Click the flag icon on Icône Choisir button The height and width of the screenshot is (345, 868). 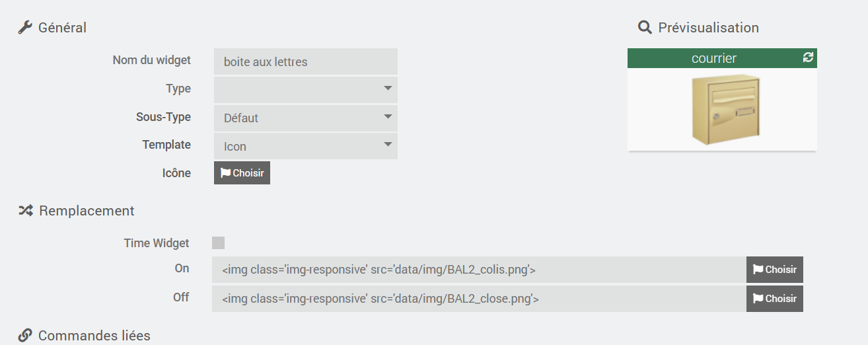click(x=225, y=173)
